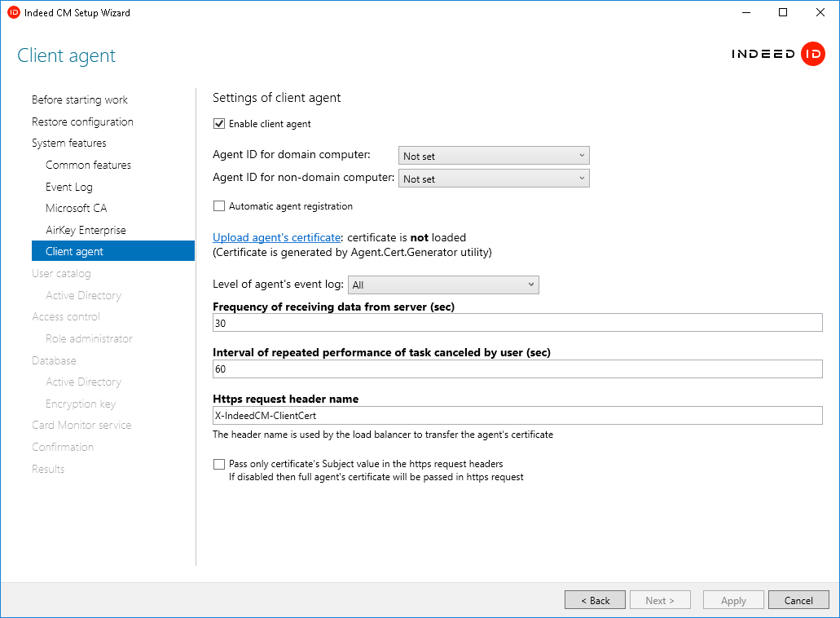
Task: Open Agent ID for domain computer dropdown
Action: tap(494, 156)
